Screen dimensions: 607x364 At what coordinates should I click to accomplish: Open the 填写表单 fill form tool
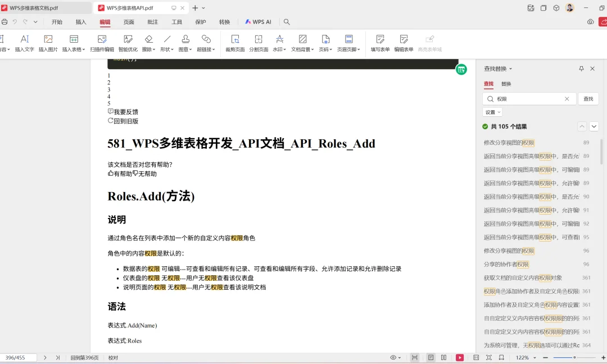click(380, 43)
